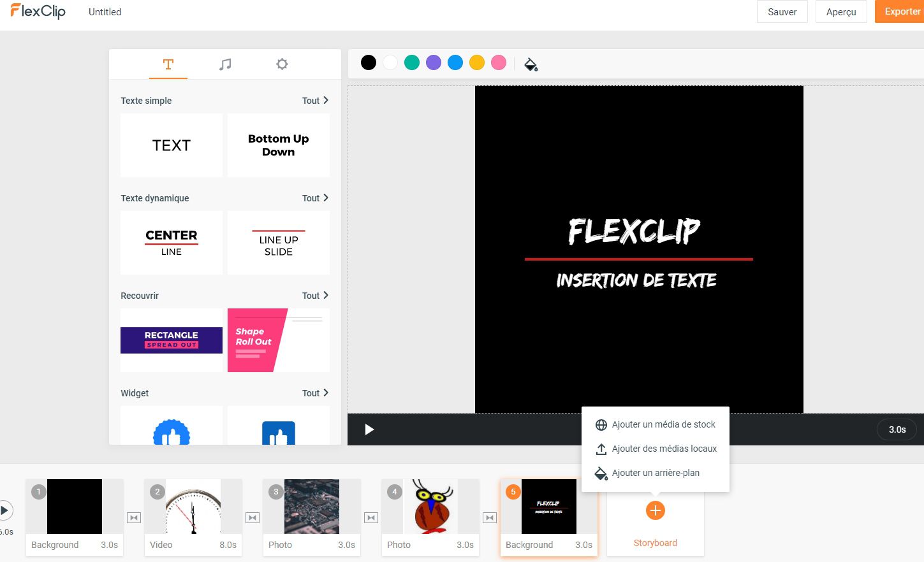Expand all Recouvrir styles
924x562 pixels.
[316, 296]
